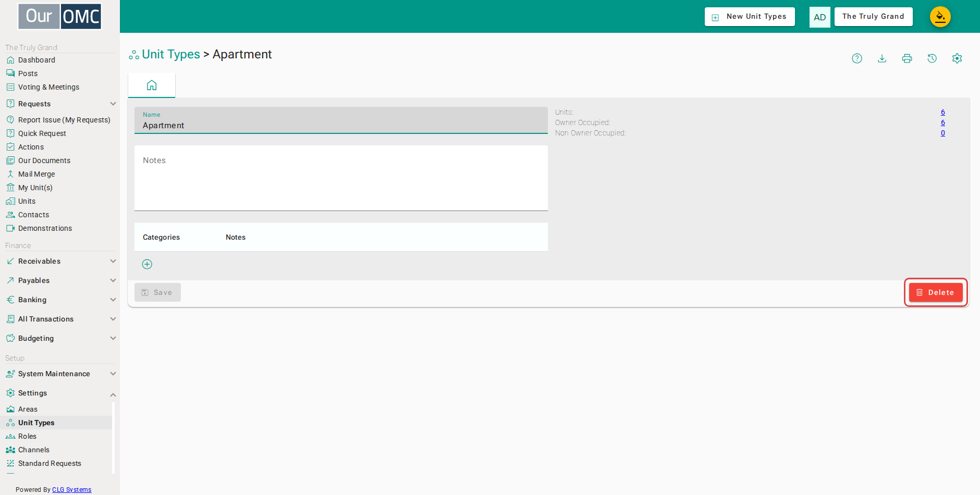Click the Notes text area

coord(341,178)
